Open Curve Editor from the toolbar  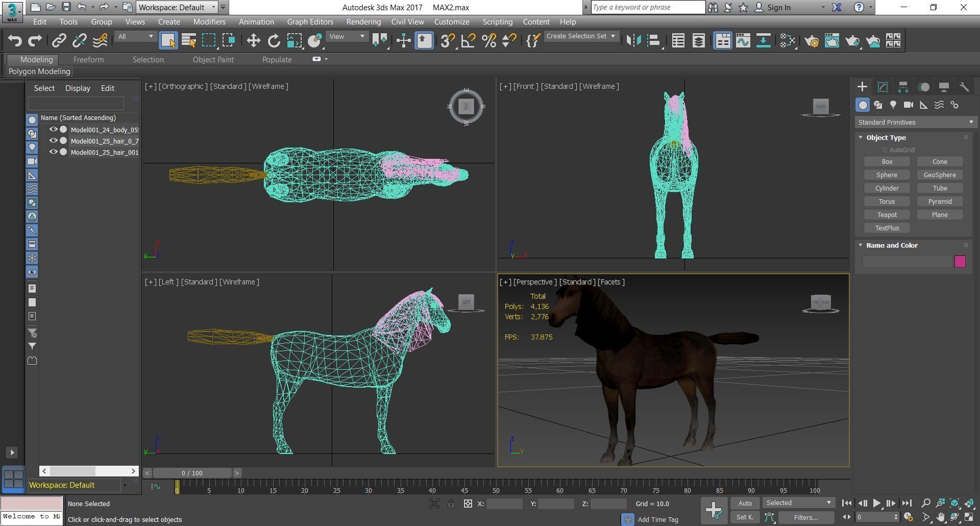click(743, 41)
